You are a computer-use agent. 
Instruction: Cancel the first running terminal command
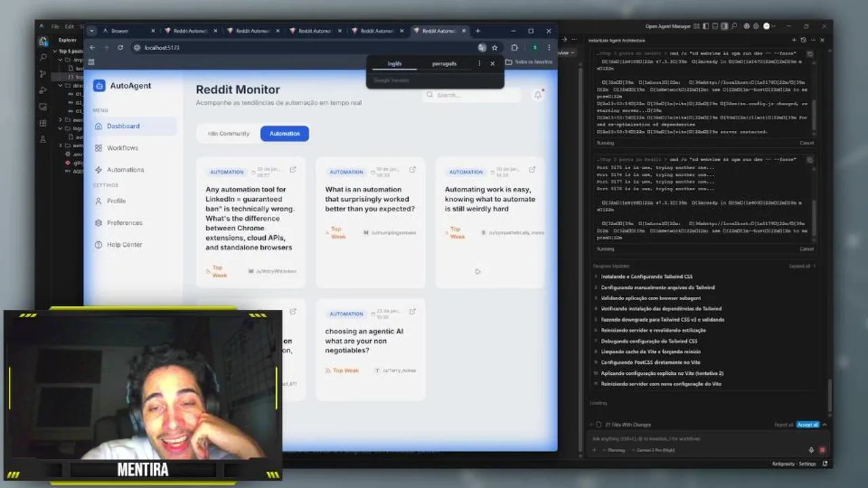click(806, 143)
